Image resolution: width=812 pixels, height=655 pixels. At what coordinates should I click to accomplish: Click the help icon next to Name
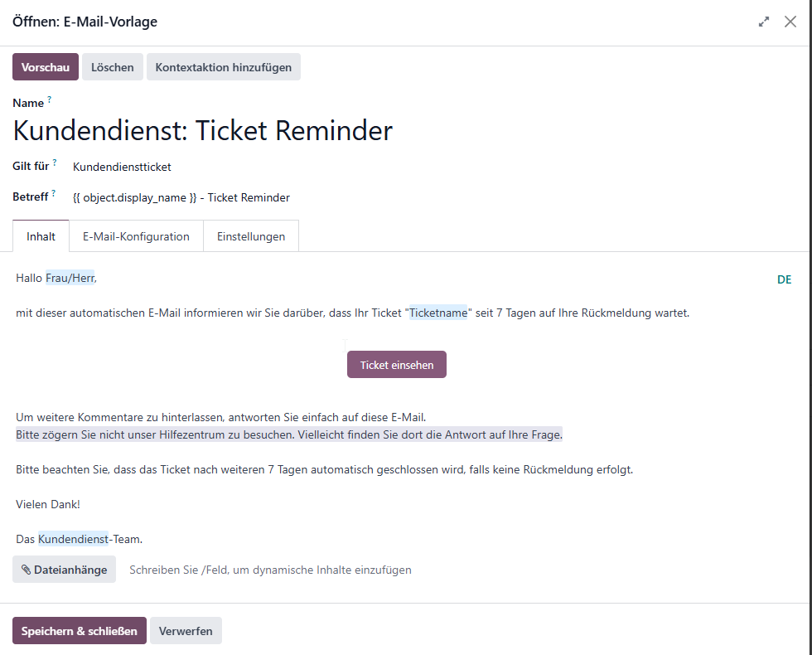(49, 99)
